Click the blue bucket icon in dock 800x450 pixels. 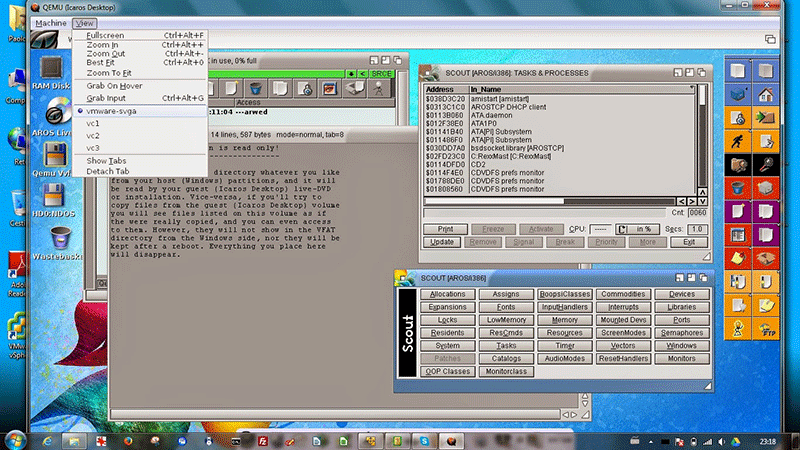point(737,188)
